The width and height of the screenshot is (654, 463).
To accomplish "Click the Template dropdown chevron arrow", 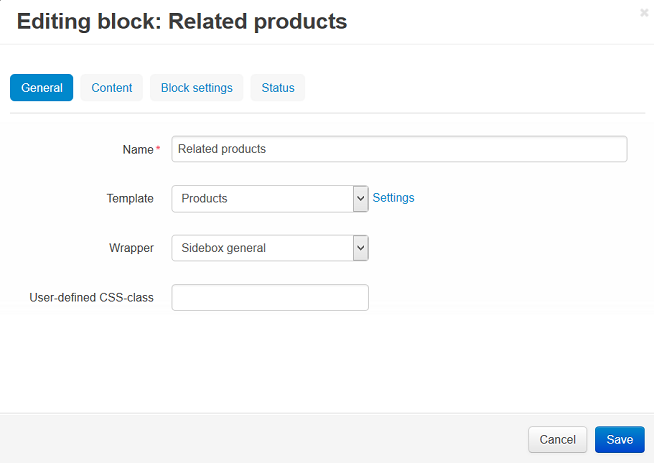I will pos(361,199).
